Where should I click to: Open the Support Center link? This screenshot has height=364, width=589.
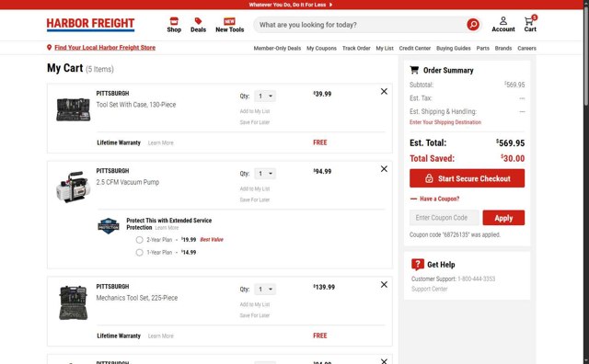(x=430, y=289)
